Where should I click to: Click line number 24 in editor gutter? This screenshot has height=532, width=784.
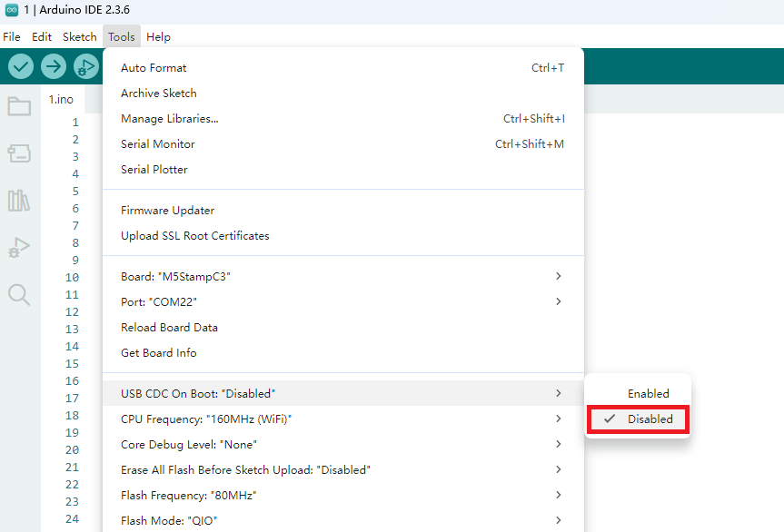(72, 519)
